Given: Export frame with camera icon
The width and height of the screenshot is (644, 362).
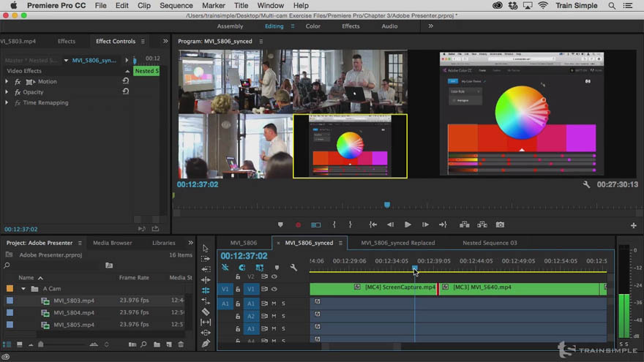Looking at the screenshot, I should tap(500, 225).
